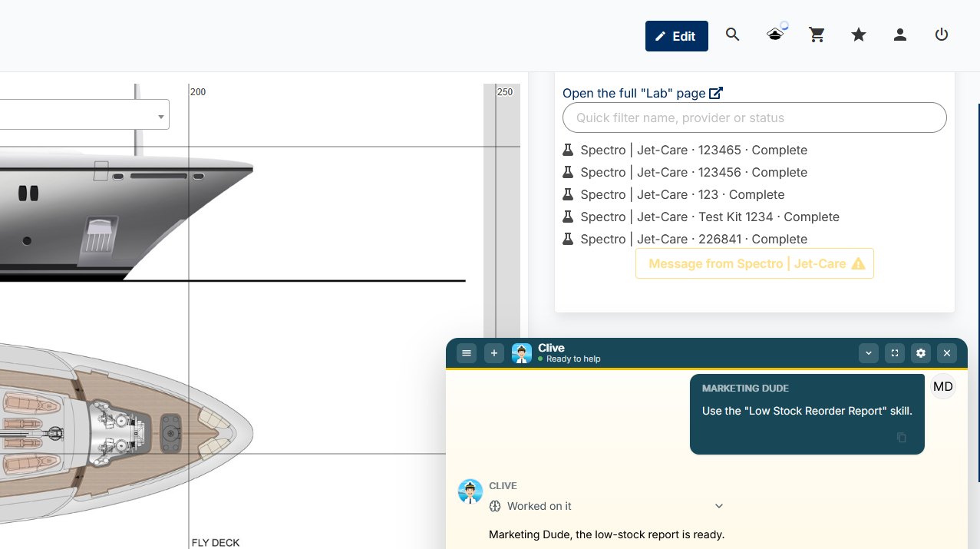980x549 pixels.
Task: Open the dropdown above the yacht drawing
Action: point(84,115)
